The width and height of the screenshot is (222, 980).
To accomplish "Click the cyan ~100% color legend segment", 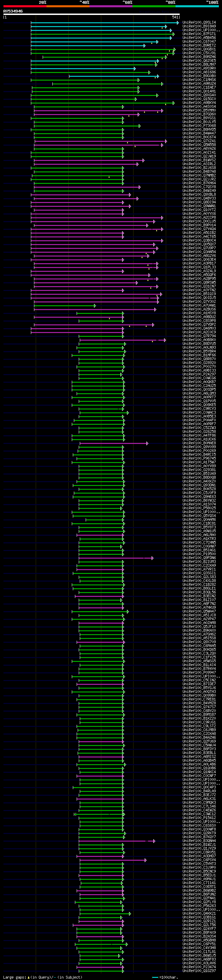I will 197,6.
